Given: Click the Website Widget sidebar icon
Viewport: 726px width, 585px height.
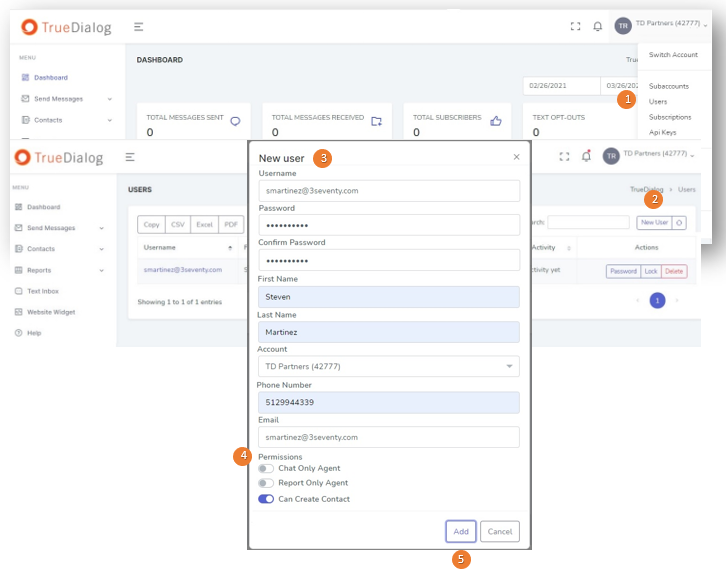Looking at the screenshot, I should pyautogui.click(x=18, y=312).
